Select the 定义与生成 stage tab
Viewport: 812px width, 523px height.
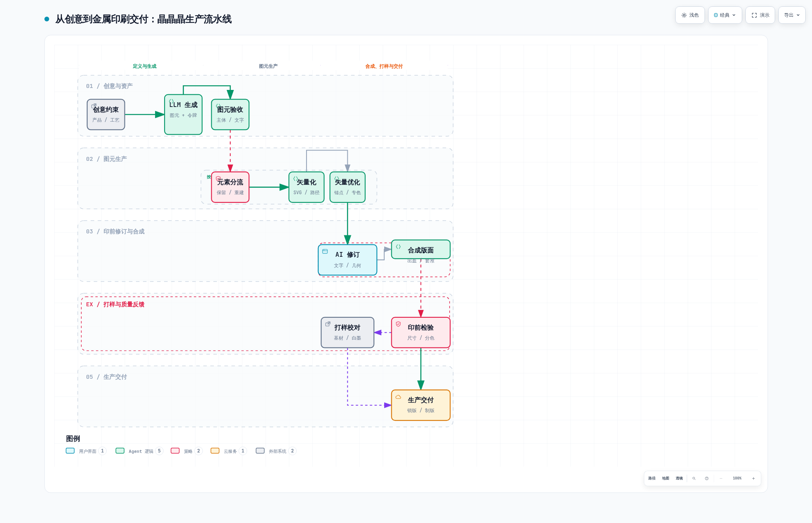[x=144, y=66]
